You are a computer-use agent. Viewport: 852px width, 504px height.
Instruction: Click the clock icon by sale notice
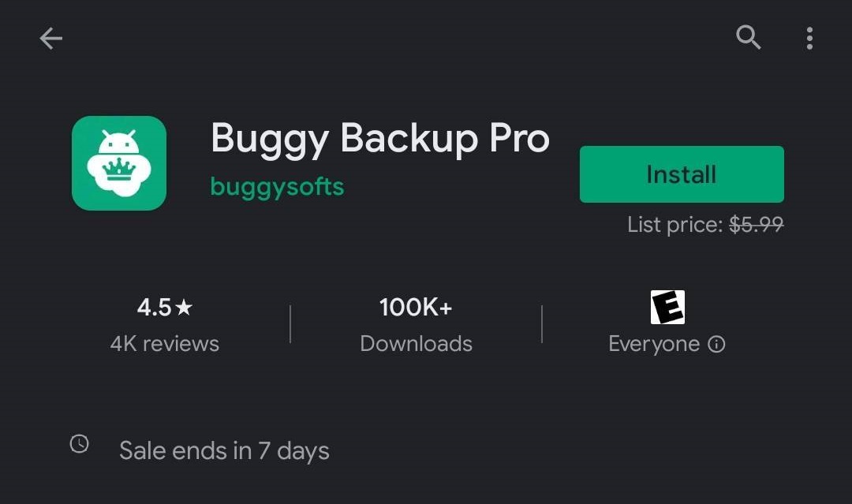point(80,443)
